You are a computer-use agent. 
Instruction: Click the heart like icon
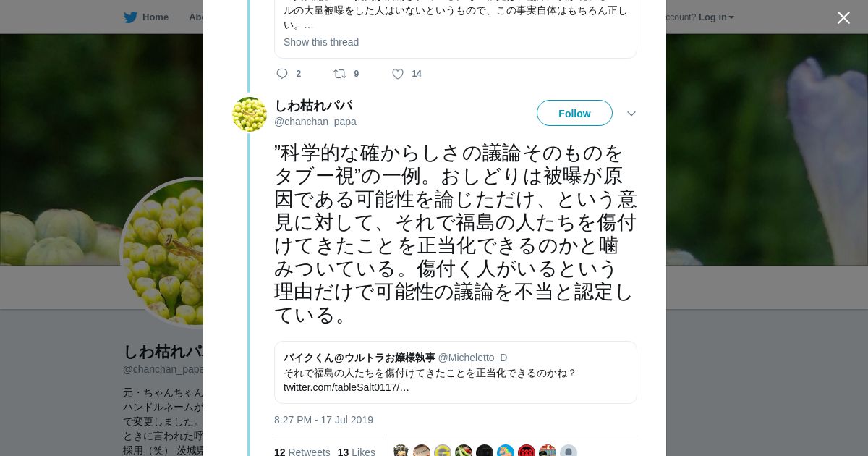pos(398,74)
